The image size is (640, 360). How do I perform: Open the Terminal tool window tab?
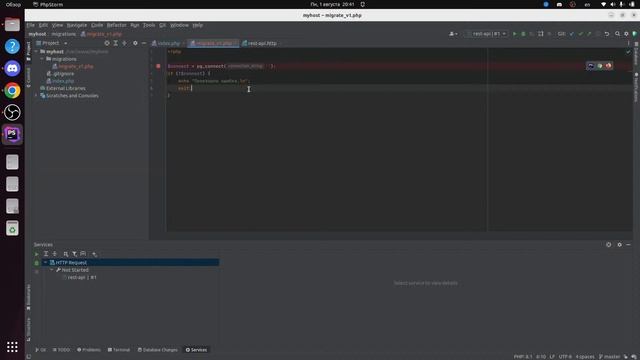pos(118,350)
